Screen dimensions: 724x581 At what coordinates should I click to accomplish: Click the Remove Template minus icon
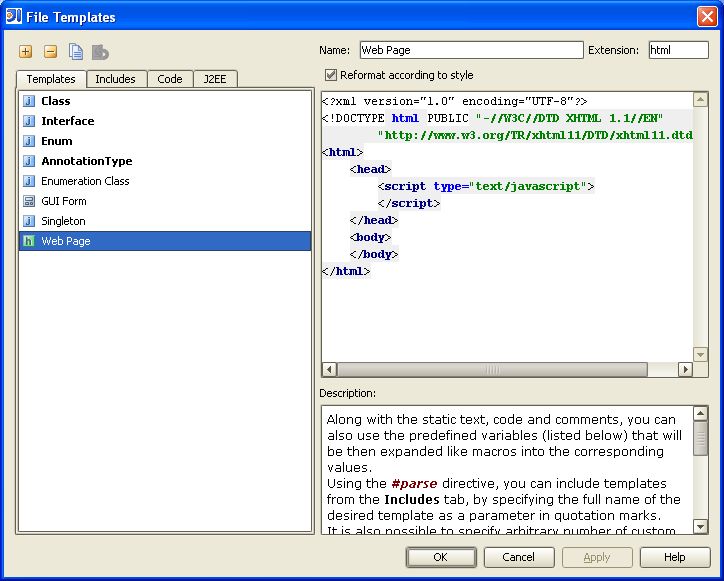click(50, 51)
